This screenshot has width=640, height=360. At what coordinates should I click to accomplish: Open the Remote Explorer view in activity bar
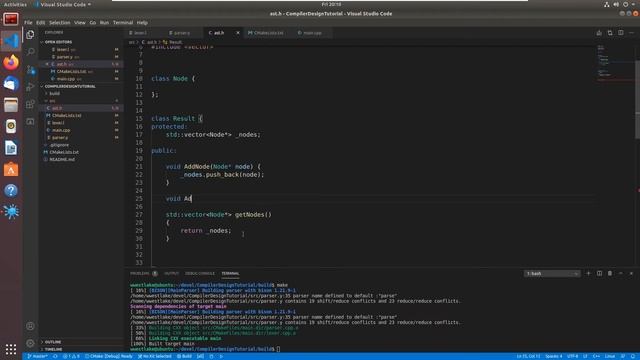30,122
